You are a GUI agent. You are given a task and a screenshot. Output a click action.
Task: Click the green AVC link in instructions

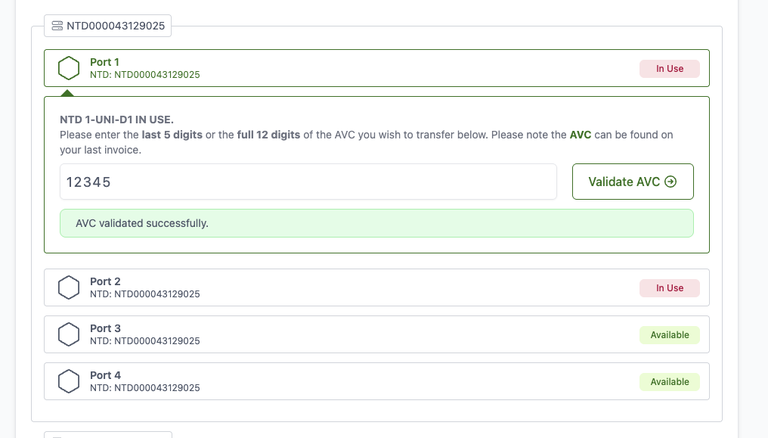[x=580, y=135]
